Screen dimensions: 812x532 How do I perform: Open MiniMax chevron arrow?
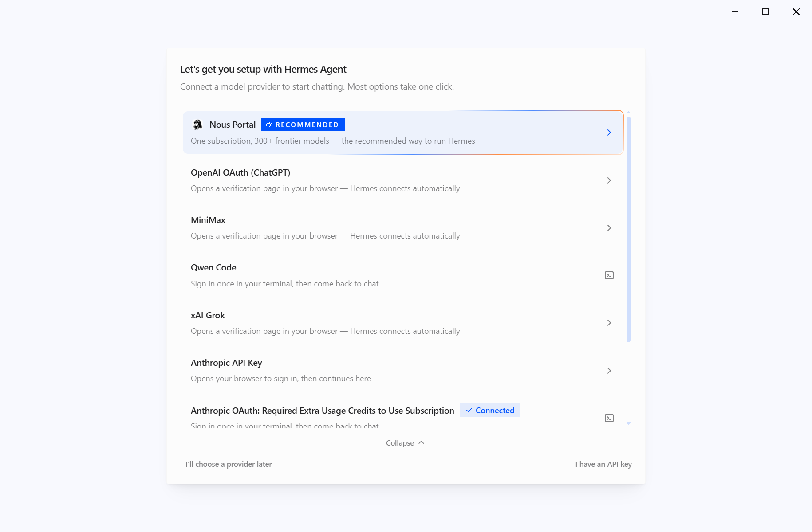point(609,228)
